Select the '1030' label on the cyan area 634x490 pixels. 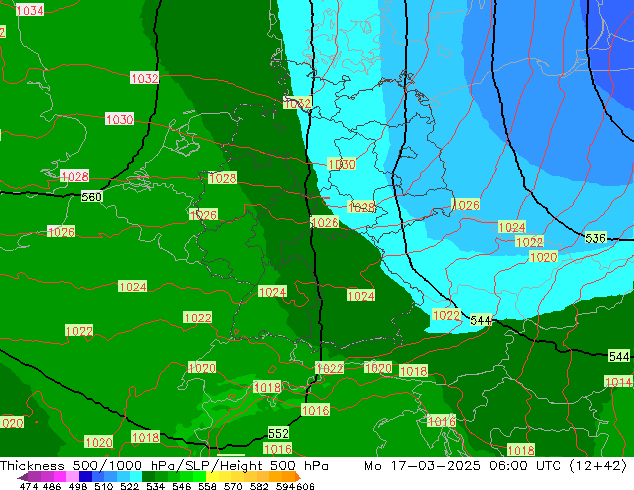click(x=342, y=164)
